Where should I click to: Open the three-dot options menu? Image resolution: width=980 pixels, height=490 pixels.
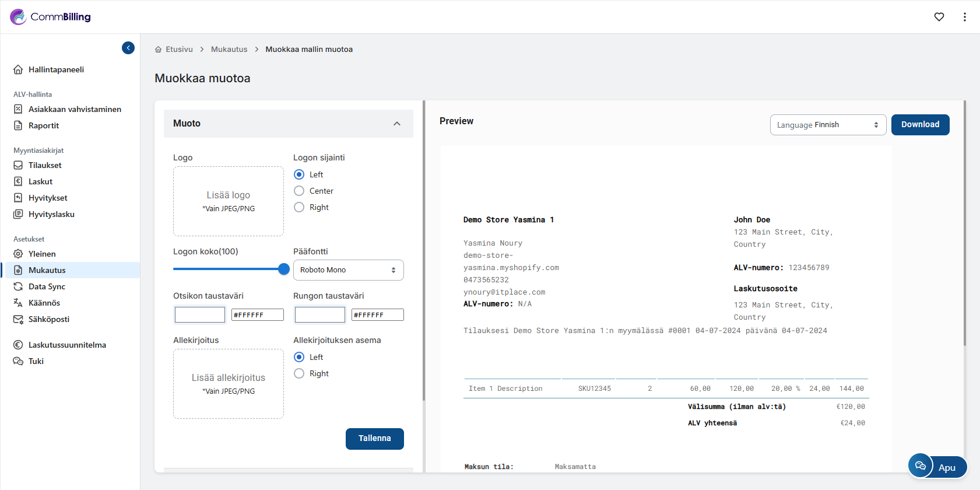pyautogui.click(x=964, y=17)
